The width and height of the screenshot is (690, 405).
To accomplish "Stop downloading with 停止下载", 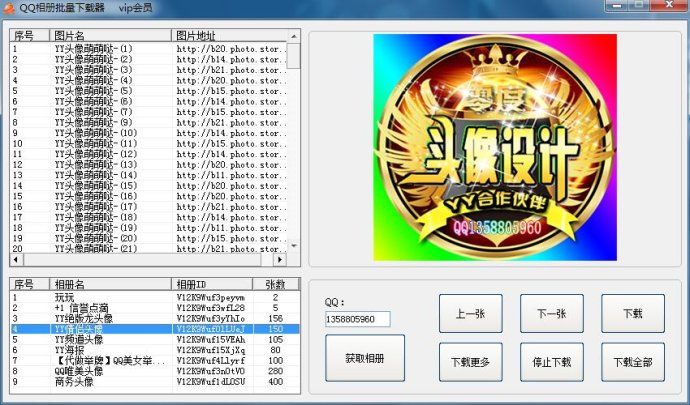I will tap(552, 362).
